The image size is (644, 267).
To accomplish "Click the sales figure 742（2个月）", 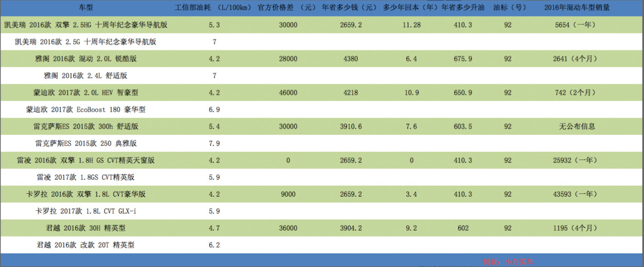I will [x=576, y=93].
